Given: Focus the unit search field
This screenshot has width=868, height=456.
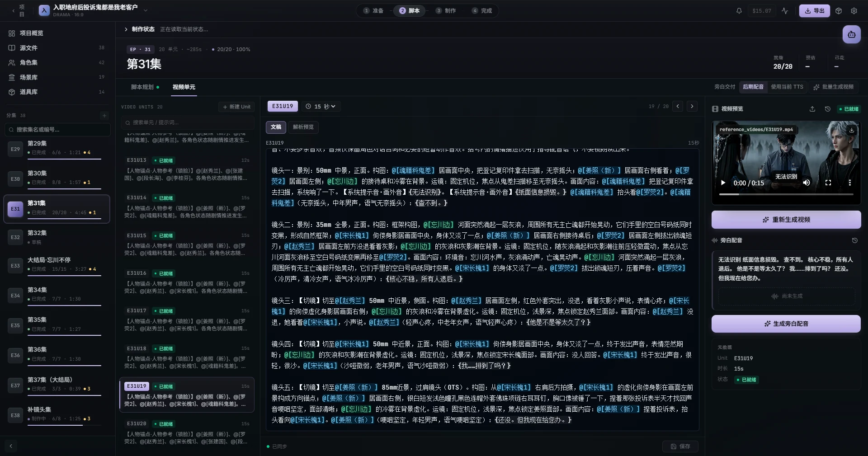Looking at the screenshot, I should click(x=187, y=122).
